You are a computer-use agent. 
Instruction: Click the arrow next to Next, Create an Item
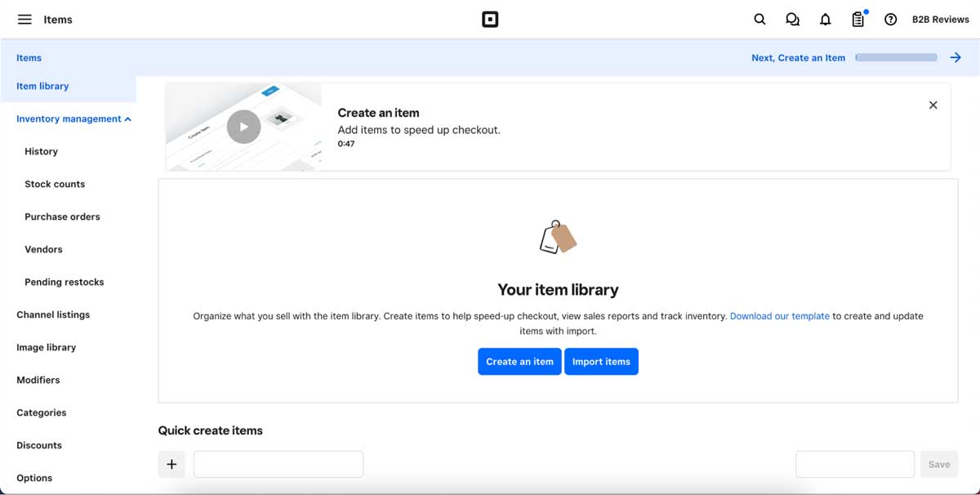pos(955,57)
